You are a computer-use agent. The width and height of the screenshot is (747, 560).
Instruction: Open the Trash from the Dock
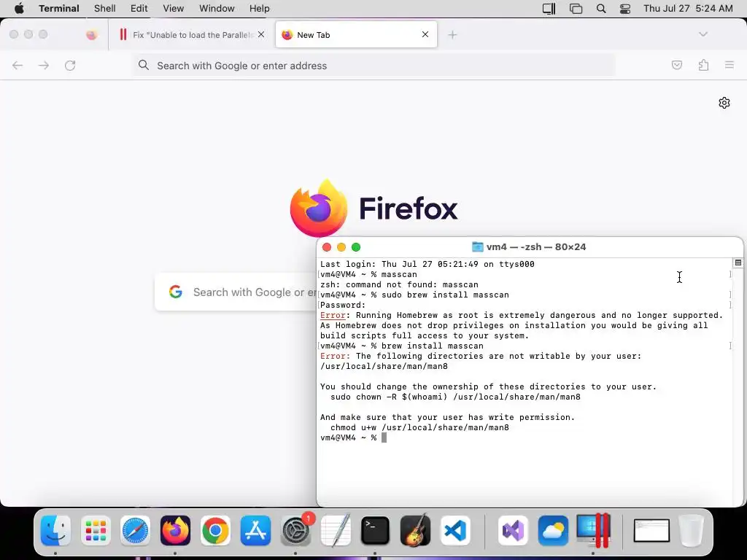click(x=692, y=531)
